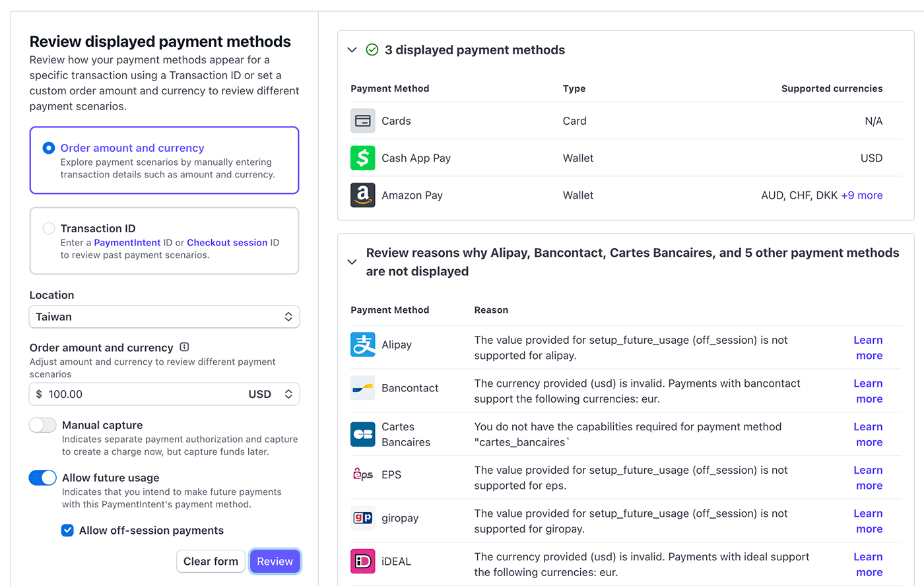Click the giropay logo icon
This screenshot has height=586, width=924.
click(x=363, y=518)
